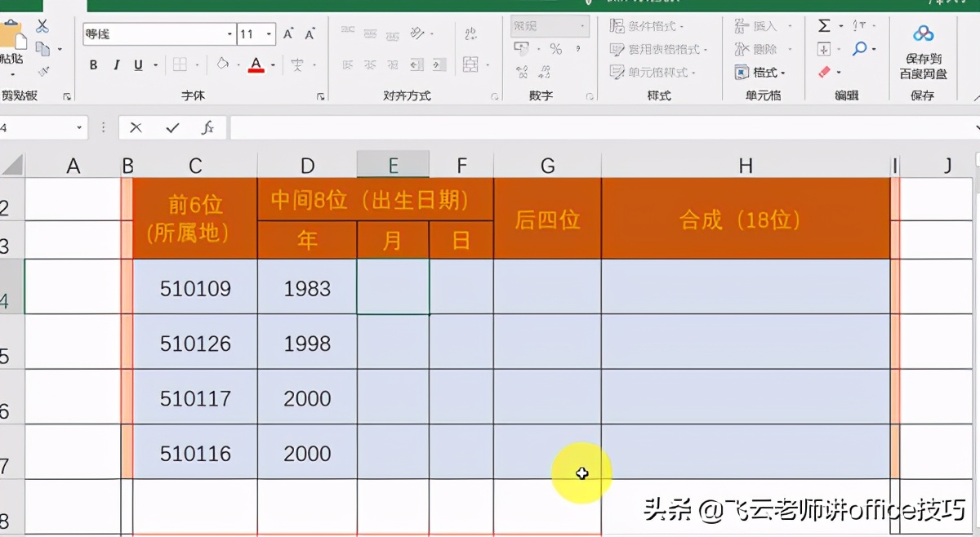Click the Clear eraser icon
The image size is (980, 537).
point(824,72)
